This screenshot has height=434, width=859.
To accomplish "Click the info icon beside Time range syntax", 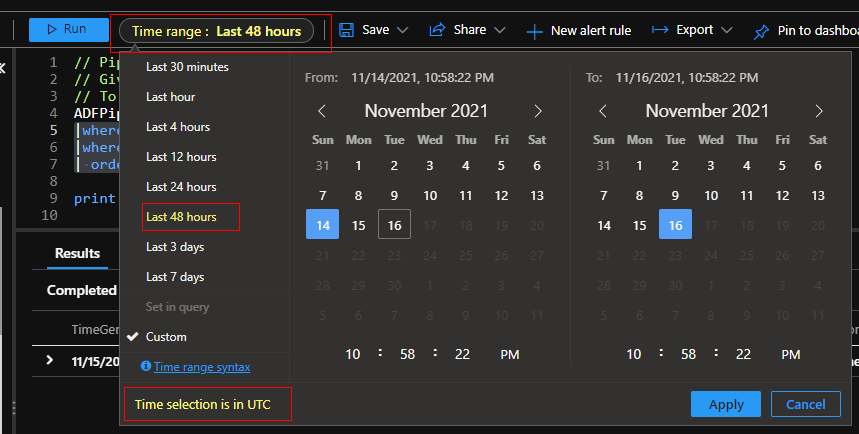I will [x=146, y=366].
